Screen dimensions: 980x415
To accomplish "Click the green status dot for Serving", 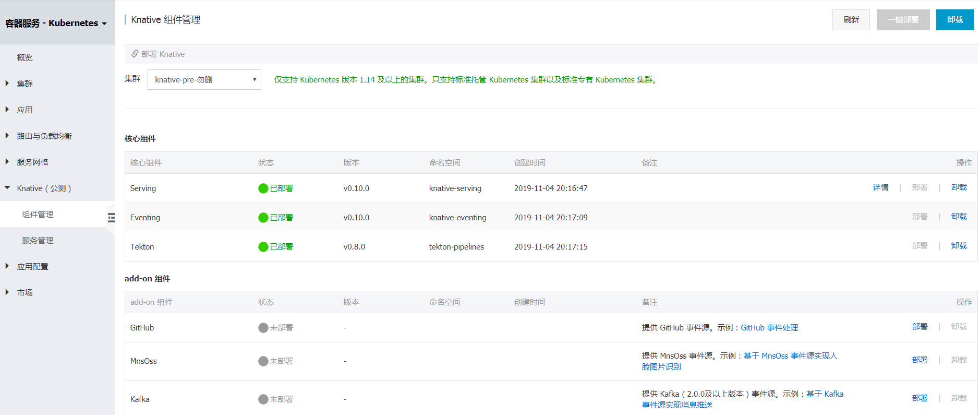I will click(x=263, y=188).
